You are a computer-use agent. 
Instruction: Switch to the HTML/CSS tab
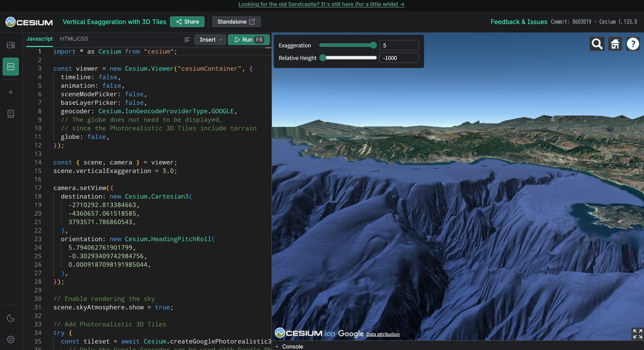click(x=74, y=39)
